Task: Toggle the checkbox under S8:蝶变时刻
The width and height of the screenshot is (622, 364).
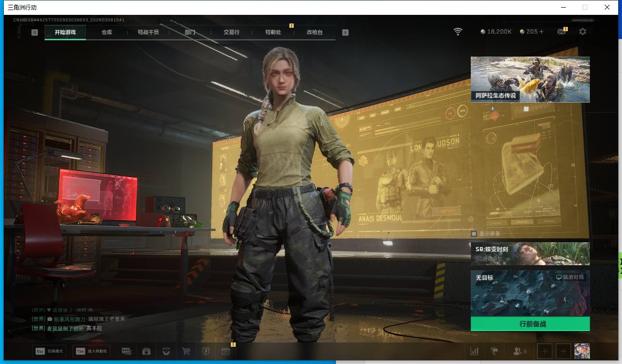Action: [478, 258]
